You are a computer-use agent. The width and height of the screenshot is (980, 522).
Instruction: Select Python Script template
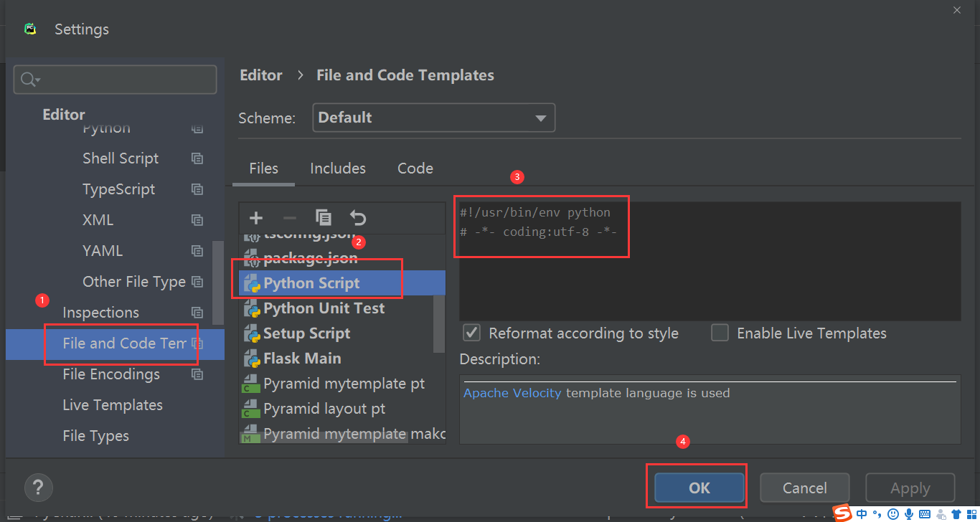pos(342,283)
